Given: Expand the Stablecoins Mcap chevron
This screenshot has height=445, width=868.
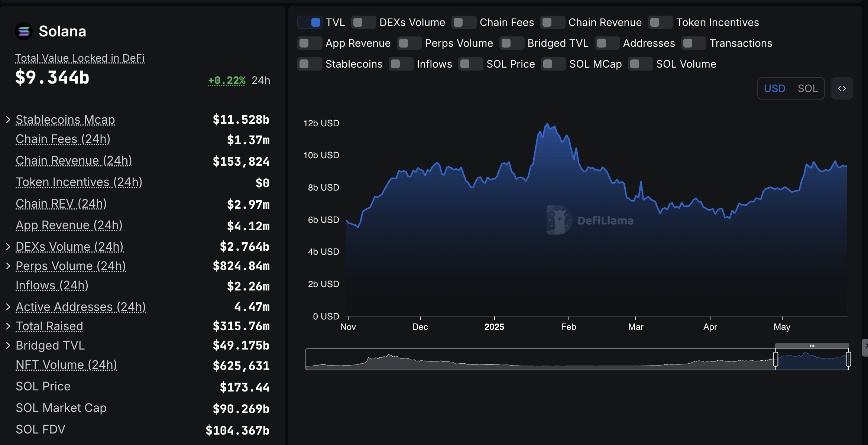Looking at the screenshot, I should pyautogui.click(x=8, y=120).
